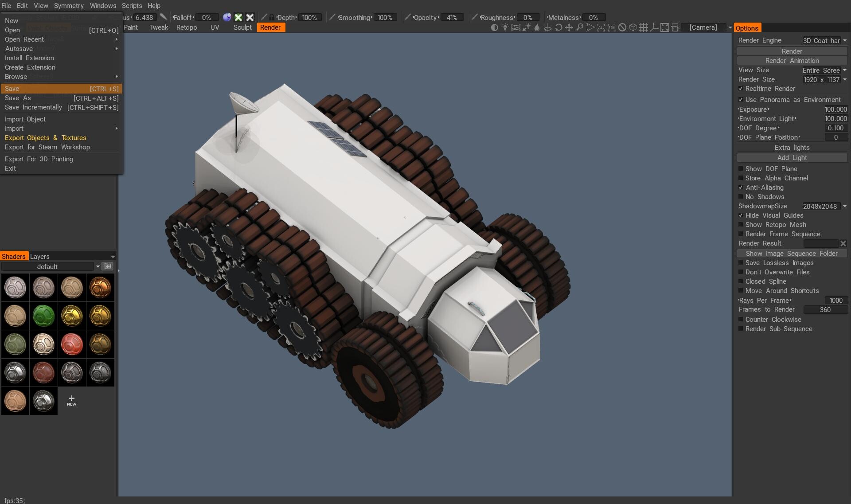Image resolution: width=851 pixels, height=504 pixels.
Task: Click the NEW shader thumbnail with plus sign
Action: (x=71, y=401)
